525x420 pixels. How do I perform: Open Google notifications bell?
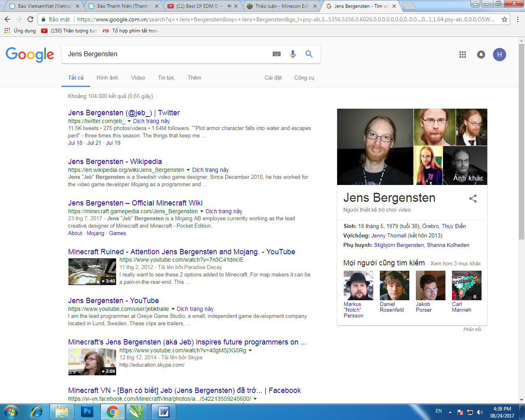coord(481,55)
